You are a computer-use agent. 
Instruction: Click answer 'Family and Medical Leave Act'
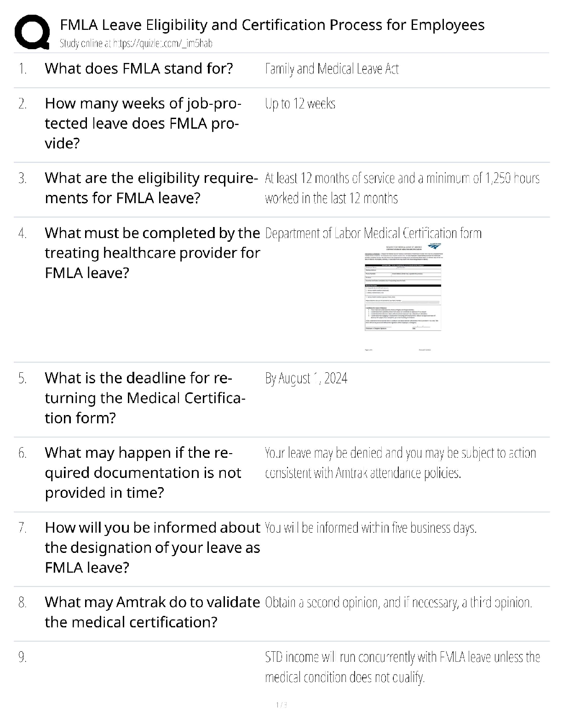[332, 69]
